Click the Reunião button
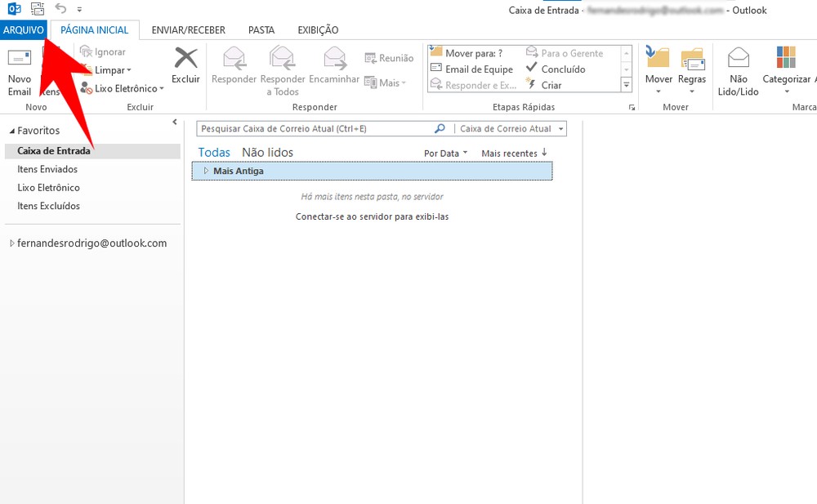This screenshot has height=504, width=817. click(389, 58)
